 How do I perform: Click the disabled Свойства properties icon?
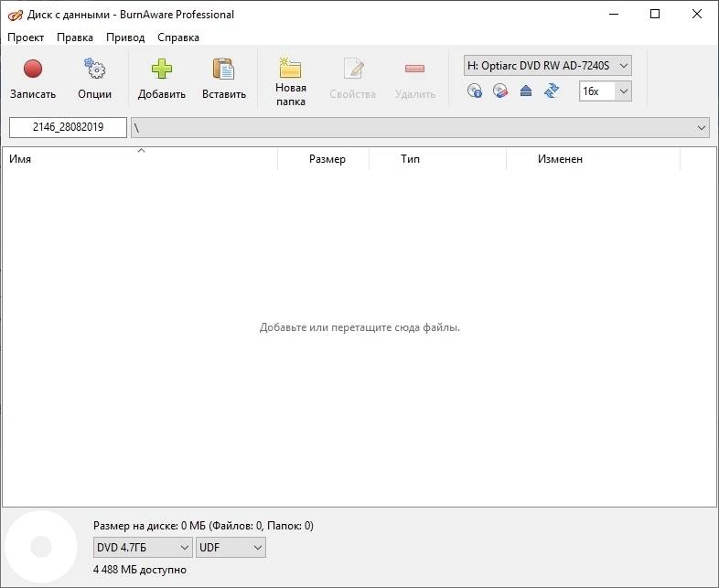353,69
